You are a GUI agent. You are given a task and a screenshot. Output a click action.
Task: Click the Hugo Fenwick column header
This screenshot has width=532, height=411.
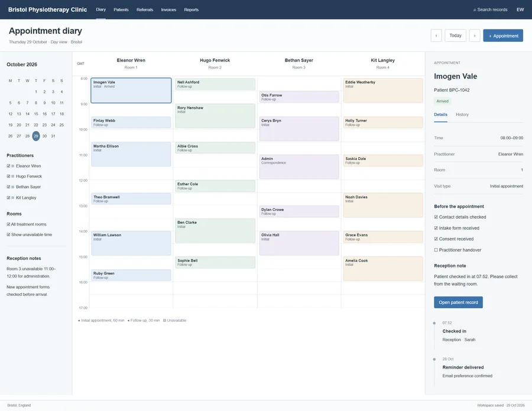coord(215,63)
